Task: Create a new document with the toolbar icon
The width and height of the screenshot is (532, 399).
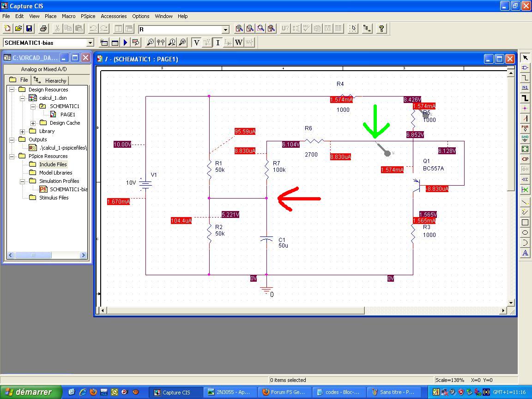Action: [7, 29]
